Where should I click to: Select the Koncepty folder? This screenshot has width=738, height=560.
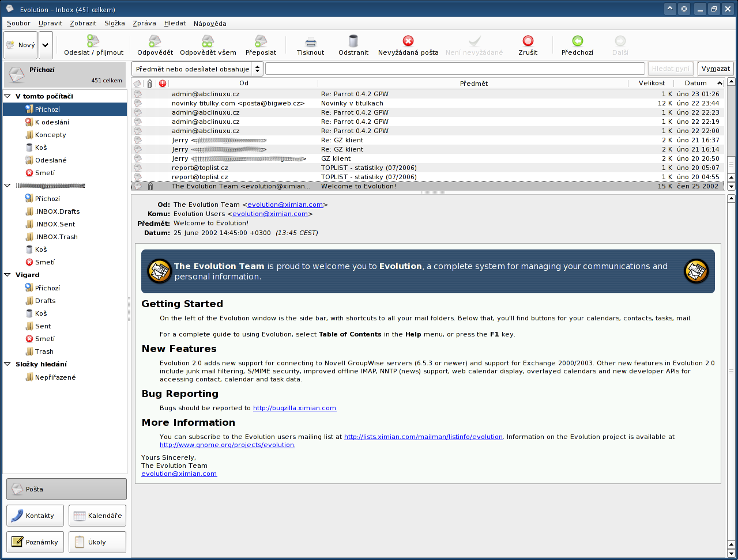coord(51,135)
